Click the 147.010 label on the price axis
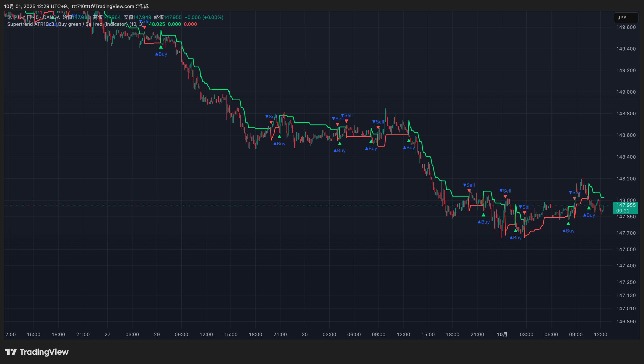Screen dimensions: 644x364 [x=626, y=308]
